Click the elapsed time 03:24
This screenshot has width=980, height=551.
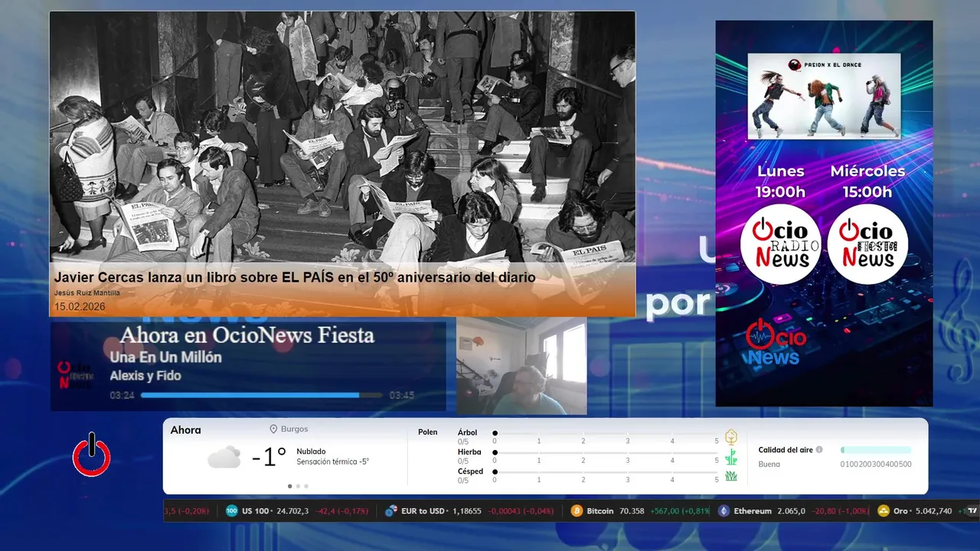pos(122,396)
